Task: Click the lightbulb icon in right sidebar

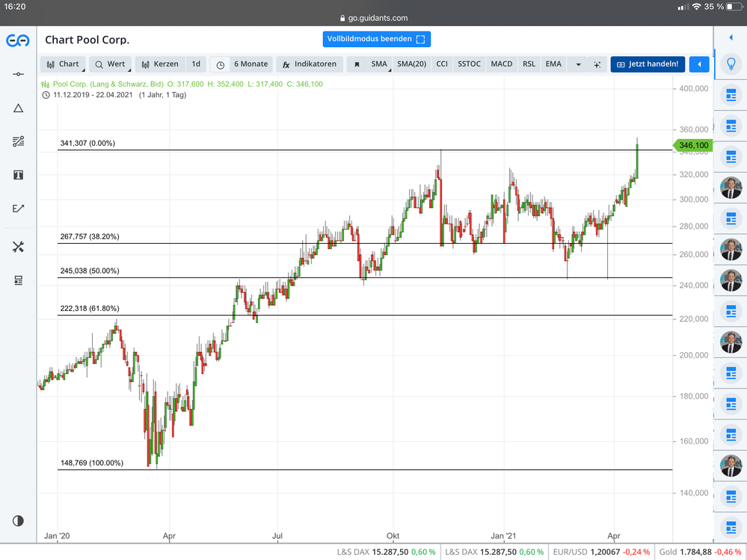Action: pos(730,64)
